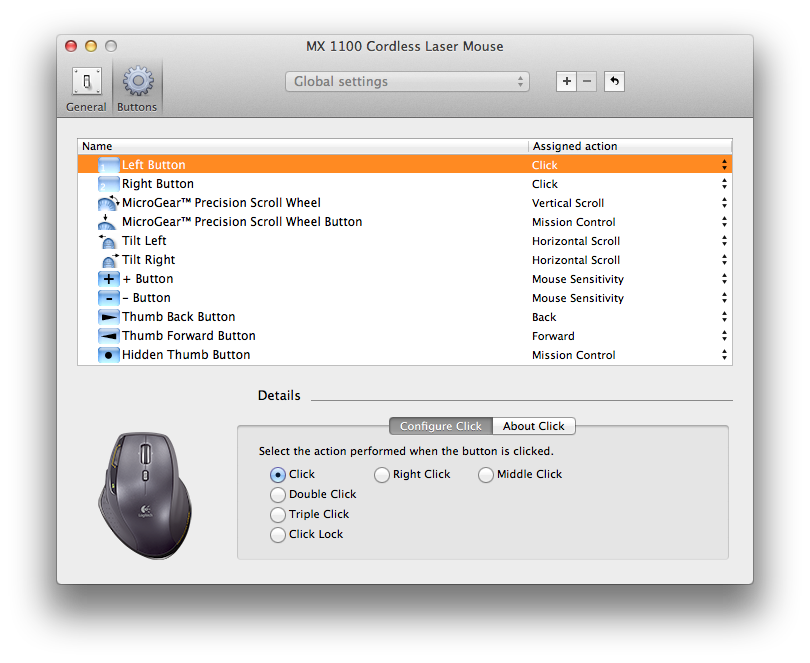
Task: Click the – Button row icon
Action: pyautogui.click(x=108, y=298)
